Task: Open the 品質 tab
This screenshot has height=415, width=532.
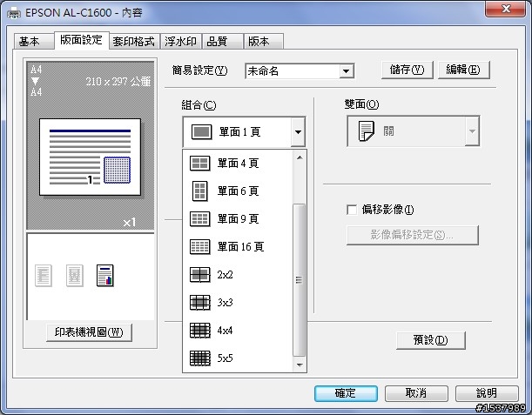Action: point(223,42)
